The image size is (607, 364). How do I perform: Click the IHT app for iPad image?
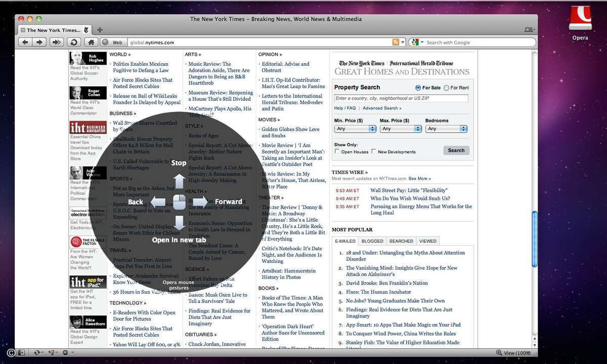(x=88, y=282)
